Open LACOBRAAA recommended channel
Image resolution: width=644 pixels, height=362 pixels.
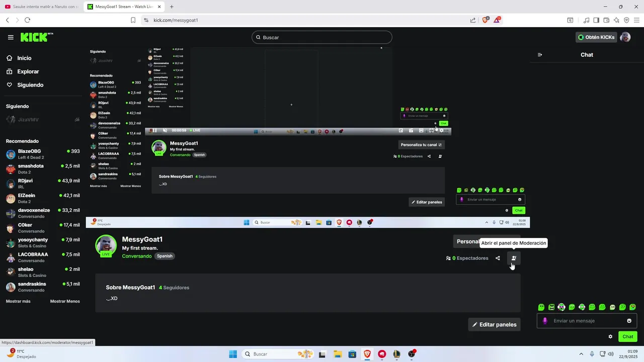[x=43, y=257]
